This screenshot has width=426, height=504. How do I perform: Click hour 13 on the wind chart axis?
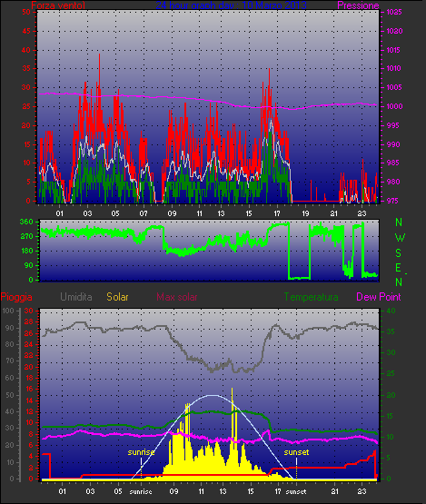[x=221, y=213]
